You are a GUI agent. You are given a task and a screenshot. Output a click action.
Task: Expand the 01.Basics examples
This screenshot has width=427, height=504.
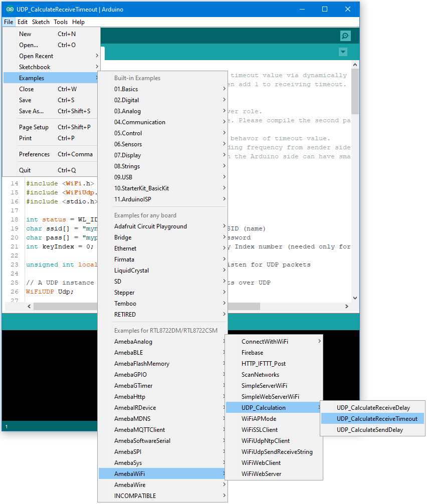point(163,89)
